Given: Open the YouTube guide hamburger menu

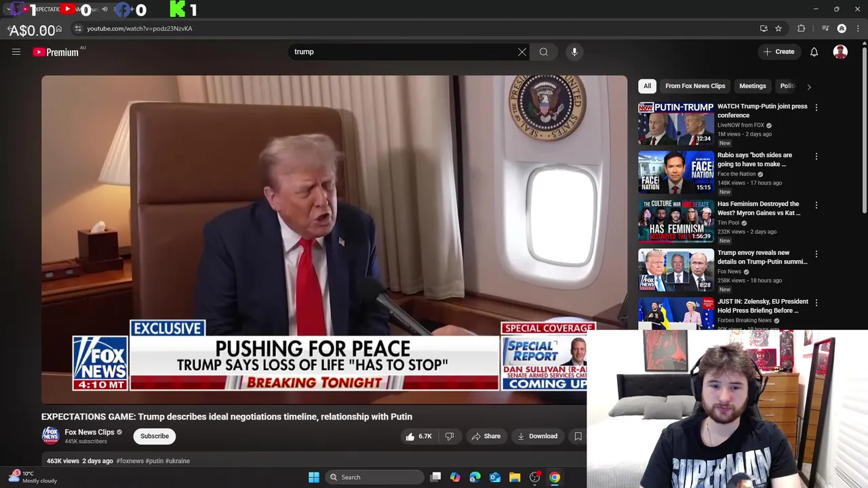Looking at the screenshot, I should [x=16, y=52].
